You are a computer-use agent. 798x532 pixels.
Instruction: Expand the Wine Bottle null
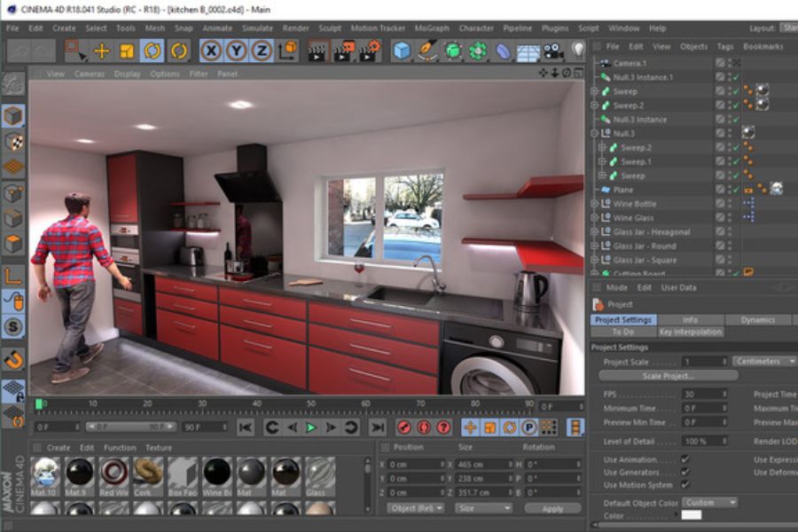pyautogui.click(x=594, y=204)
